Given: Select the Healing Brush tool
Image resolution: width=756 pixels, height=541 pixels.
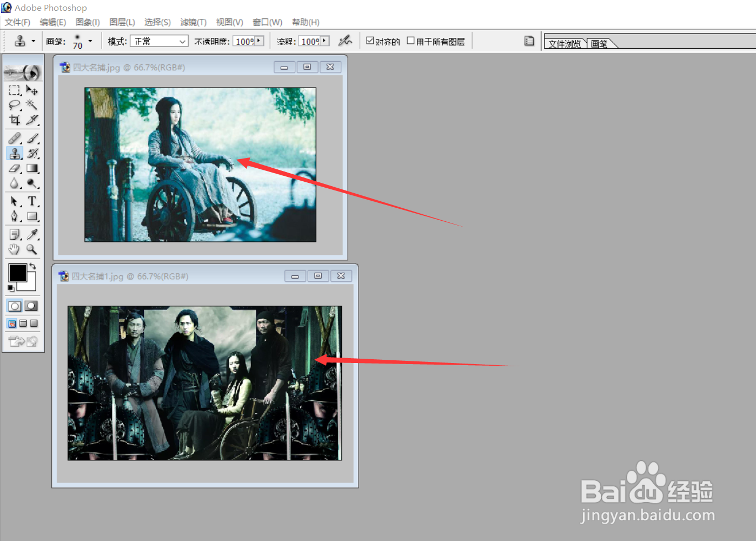Looking at the screenshot, I should click(15, 138).
